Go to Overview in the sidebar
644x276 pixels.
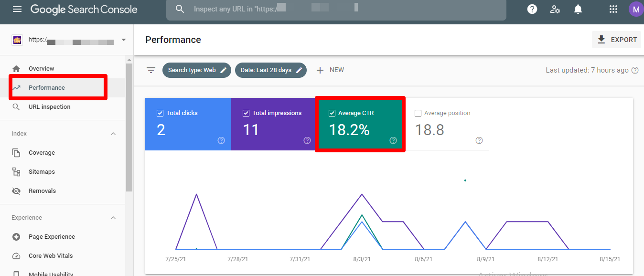pyautogui.click(x=41, y=69)
